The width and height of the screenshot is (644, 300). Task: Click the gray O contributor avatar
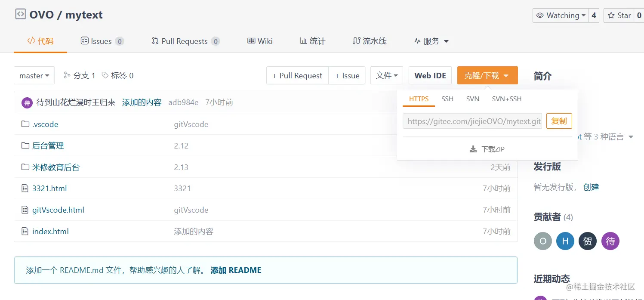tap(543, 241)
